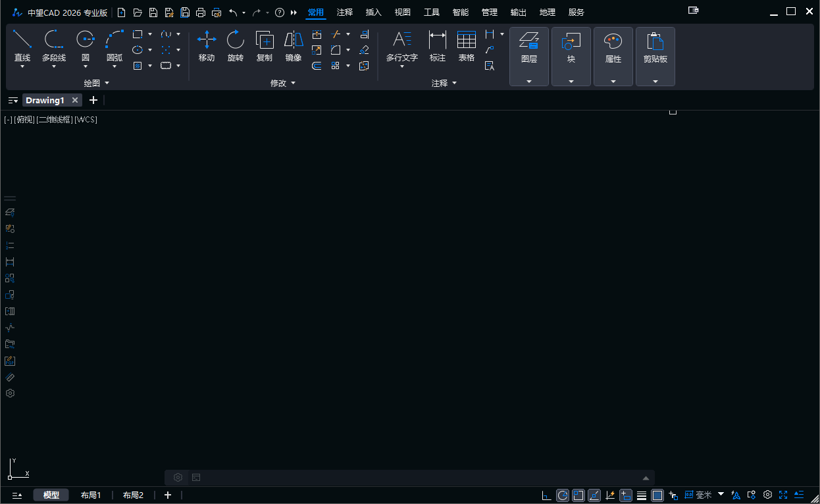Choose the 旋转 rotate tool
The height and width of the screenshot is (504, 820).
click(x=236, y=47)
